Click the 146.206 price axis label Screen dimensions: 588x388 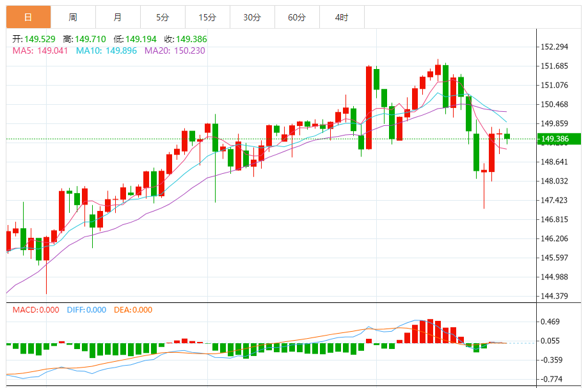coord(554,238)
